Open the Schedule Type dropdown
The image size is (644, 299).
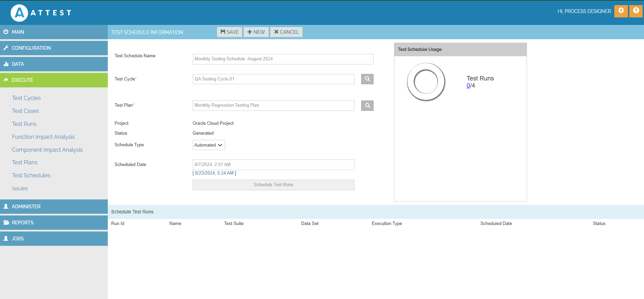[209, 145]
